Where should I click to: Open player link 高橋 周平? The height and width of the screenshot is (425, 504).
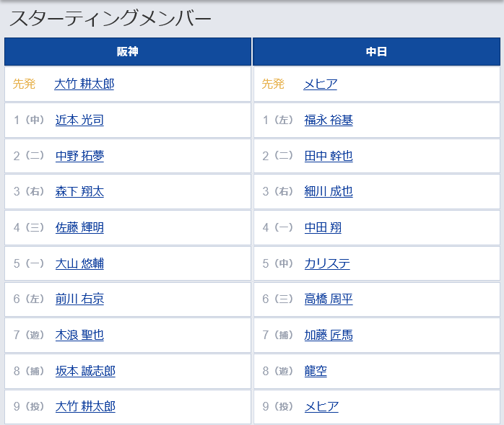pyautogui.click(x=329, y=299)
